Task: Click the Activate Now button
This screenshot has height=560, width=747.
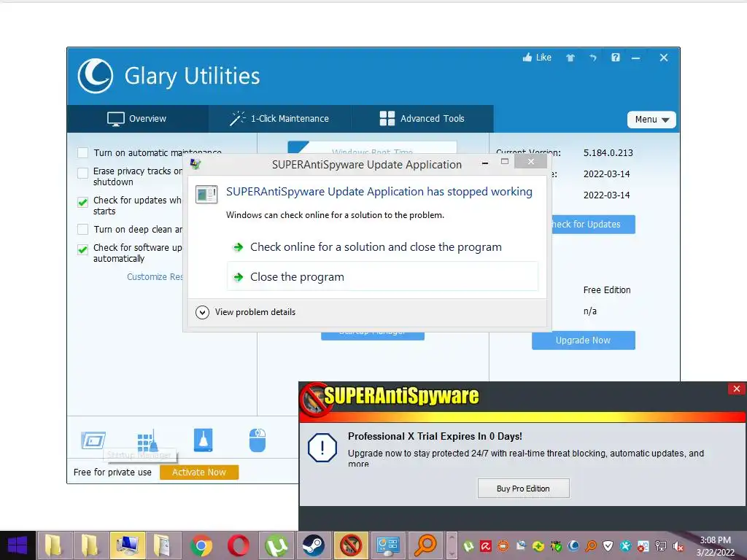Action: pos(199,472)
